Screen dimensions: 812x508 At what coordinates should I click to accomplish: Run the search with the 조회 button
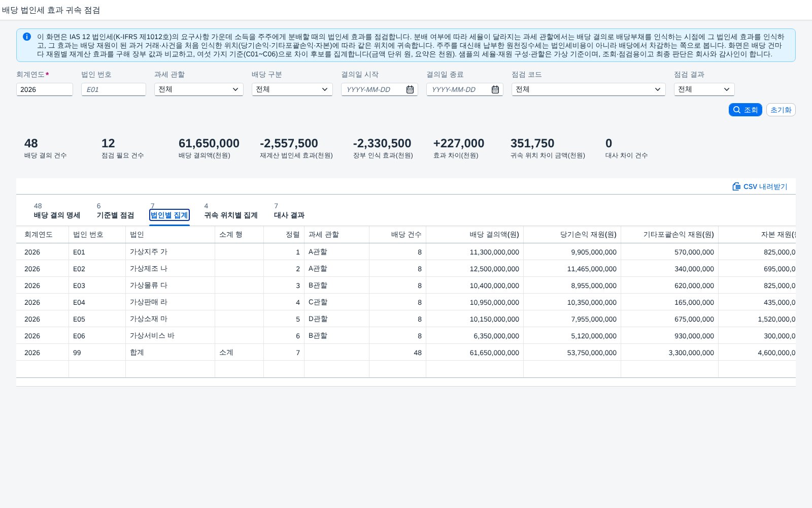pyautogui.click(x=746, y=110)
